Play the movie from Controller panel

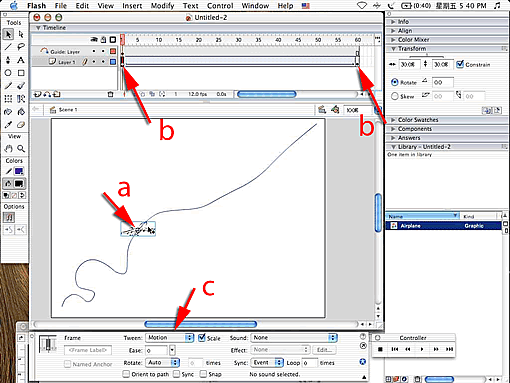422,349
